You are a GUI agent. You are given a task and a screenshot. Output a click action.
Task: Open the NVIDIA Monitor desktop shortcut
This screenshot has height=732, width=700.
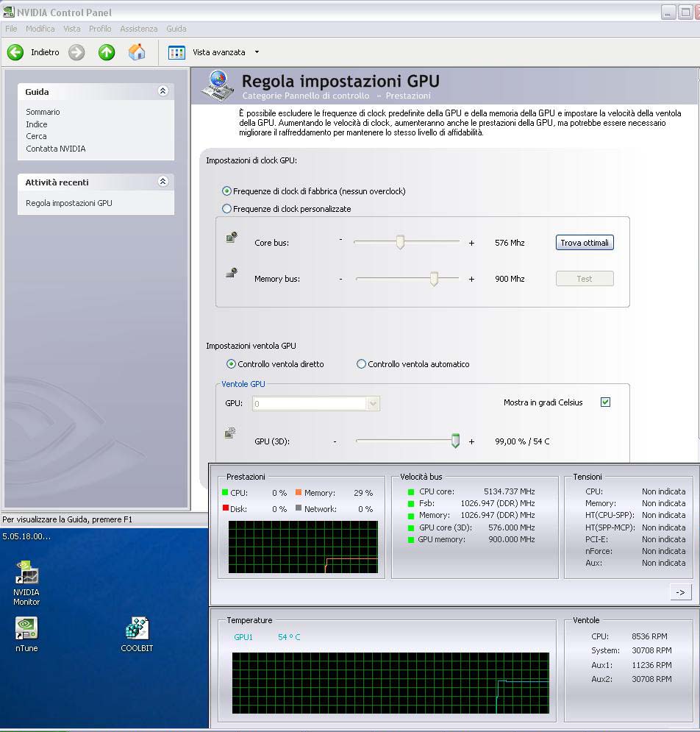click(x=26, y=583)
